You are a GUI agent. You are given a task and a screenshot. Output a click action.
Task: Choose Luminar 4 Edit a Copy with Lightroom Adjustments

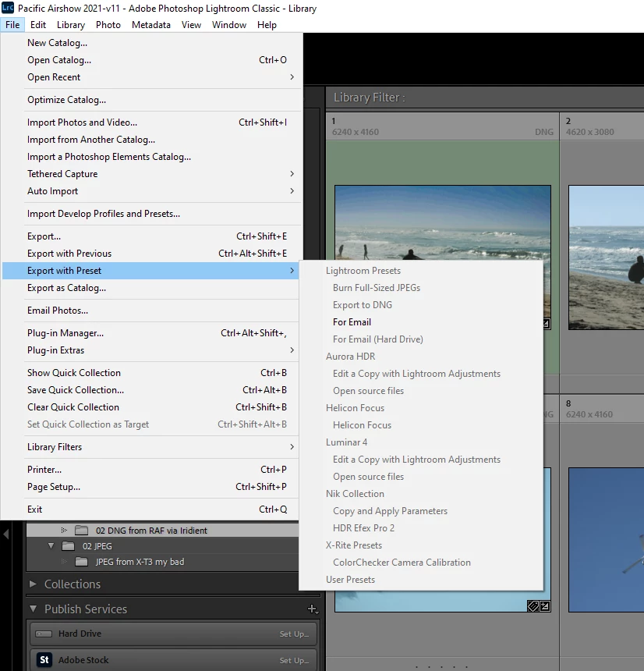click(421, 460)
